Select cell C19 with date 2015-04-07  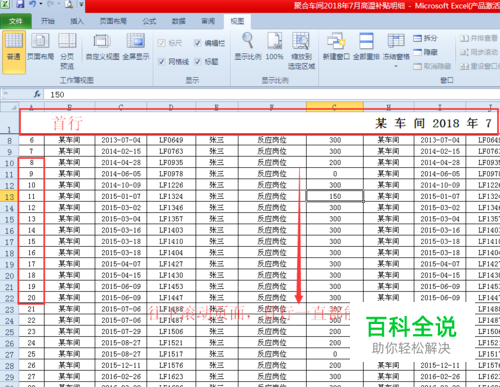(121, 264)
